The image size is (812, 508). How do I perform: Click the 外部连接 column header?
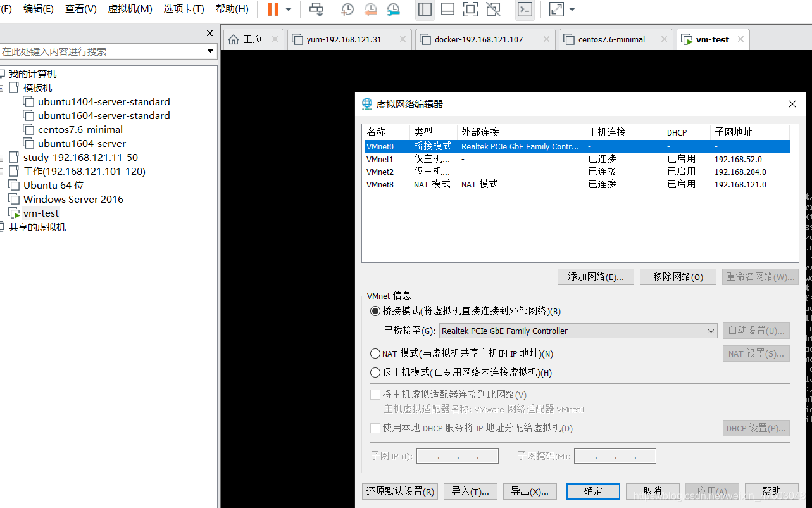[x=520, y=132]
